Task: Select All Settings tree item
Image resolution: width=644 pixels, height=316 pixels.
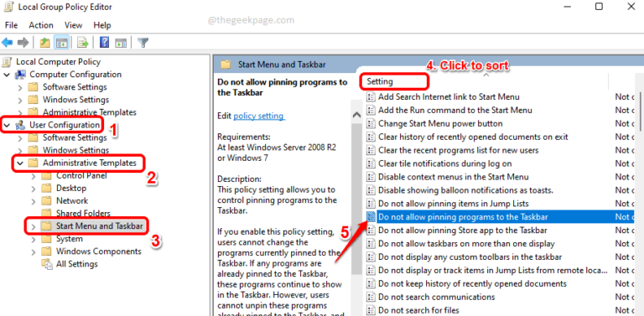Action: (77, 264)
